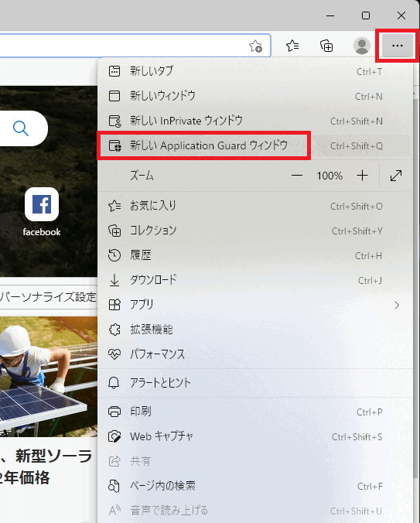Click the blue search magnifier icon
Viewport: 420px width, 523px height.
point(21,128)
